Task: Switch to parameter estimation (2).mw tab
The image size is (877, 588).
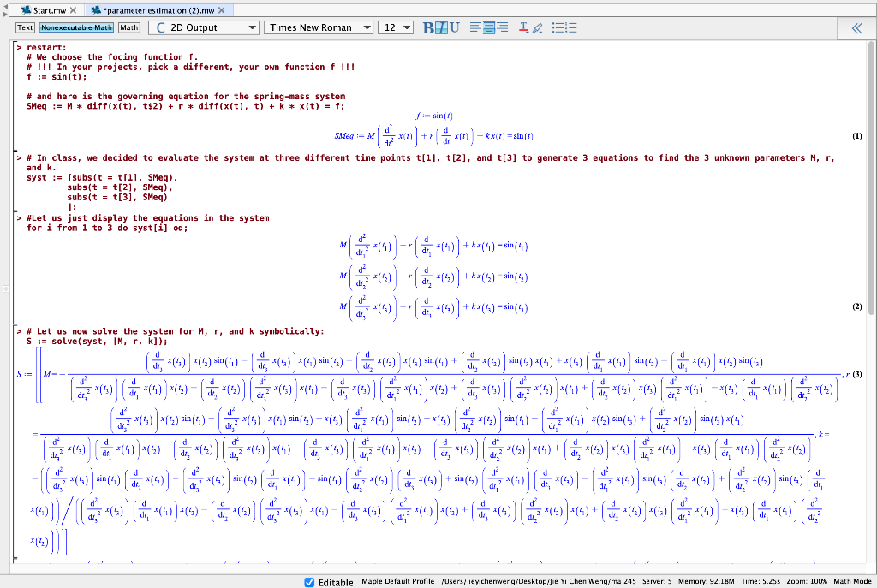Action: click(158, 10)
